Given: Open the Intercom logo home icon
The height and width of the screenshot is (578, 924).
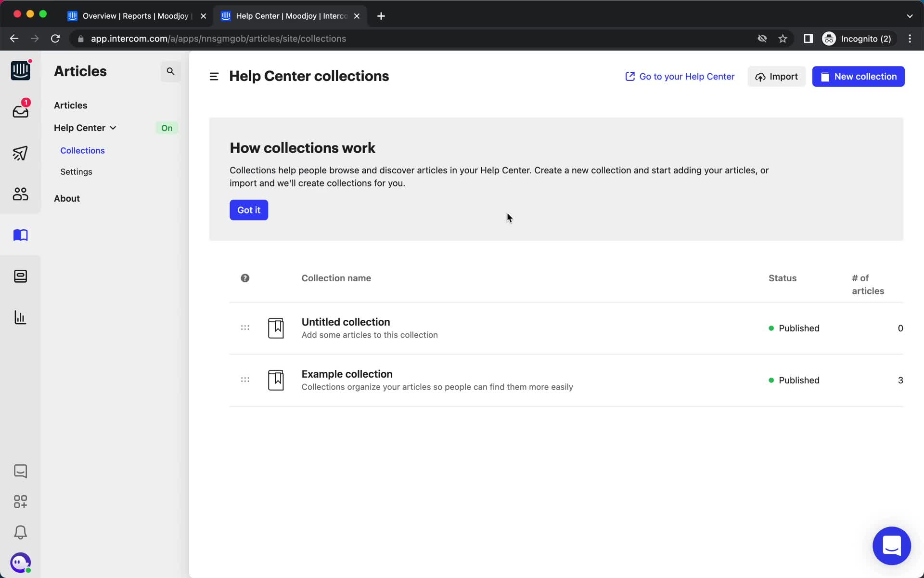Looking at the screenshot, I should click(x=20, y=71).
